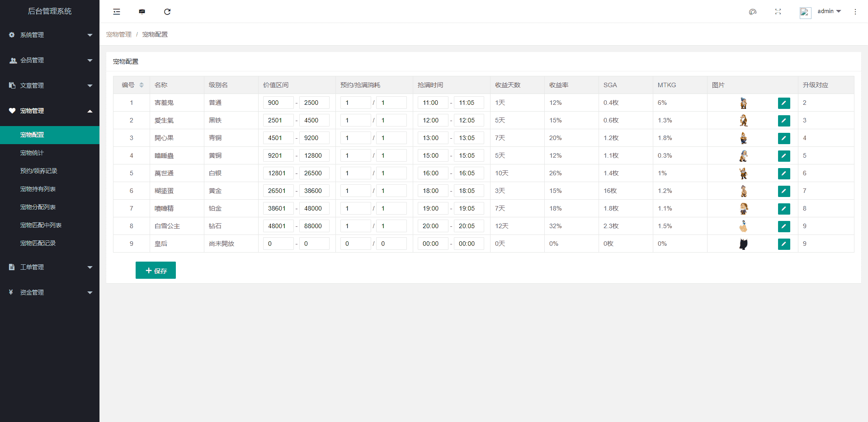Viewport: 868px width, 422px height.
Task: Click the screen icon beside the hamburger
Action: pyautogui.click(x=142, y=12)
